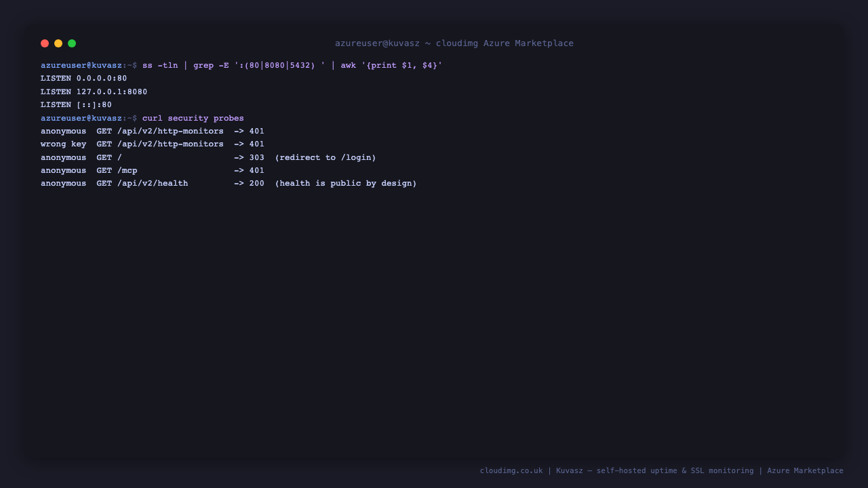Select the 'LISTEN 127.0.0.1:8080' output line
Screen dimensions: 868x488
pos(94,91)
